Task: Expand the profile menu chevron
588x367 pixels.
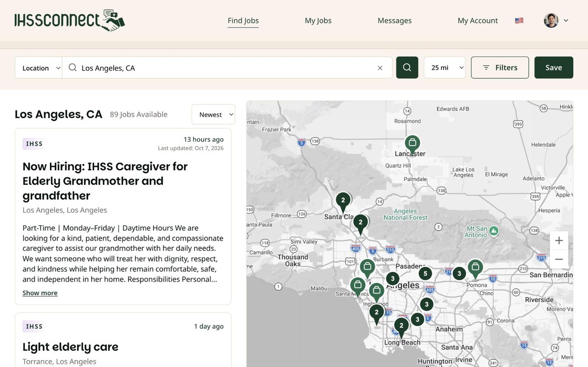Action: click(x=566, y=21)
